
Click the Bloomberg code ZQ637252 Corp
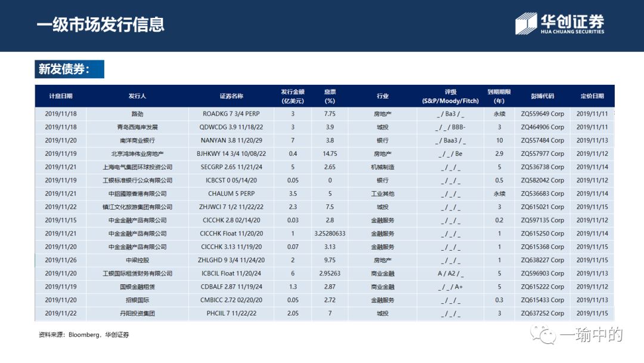543,313
